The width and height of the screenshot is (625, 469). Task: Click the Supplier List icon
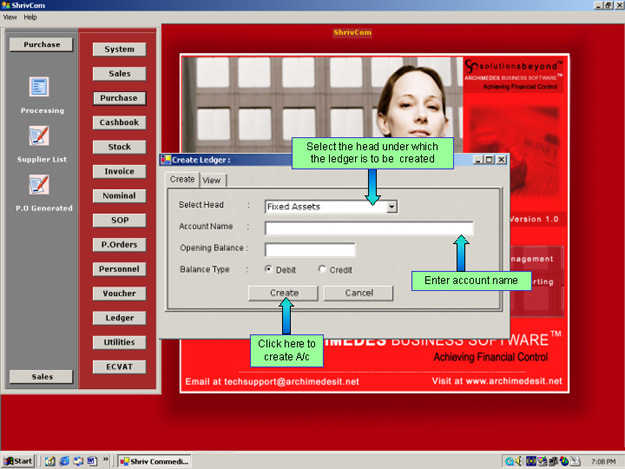(x=39, y=136)
